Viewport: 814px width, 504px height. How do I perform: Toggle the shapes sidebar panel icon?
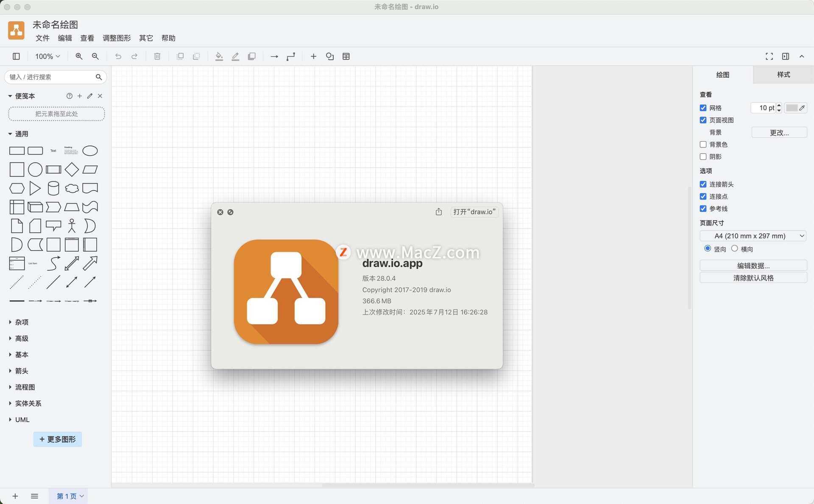coord(16,56)
